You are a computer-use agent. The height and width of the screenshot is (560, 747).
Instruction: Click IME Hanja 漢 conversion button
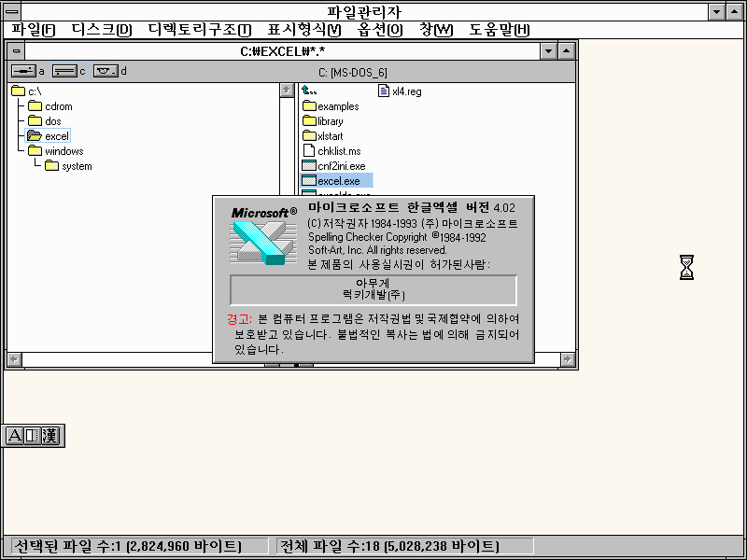click(x=49, y=435)
